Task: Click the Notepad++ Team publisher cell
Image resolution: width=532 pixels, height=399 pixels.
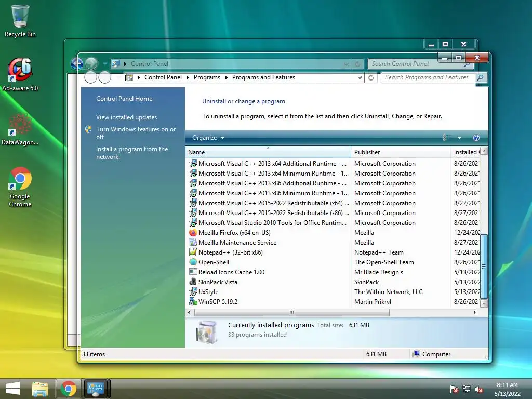Action: click(x=379, y=252)
